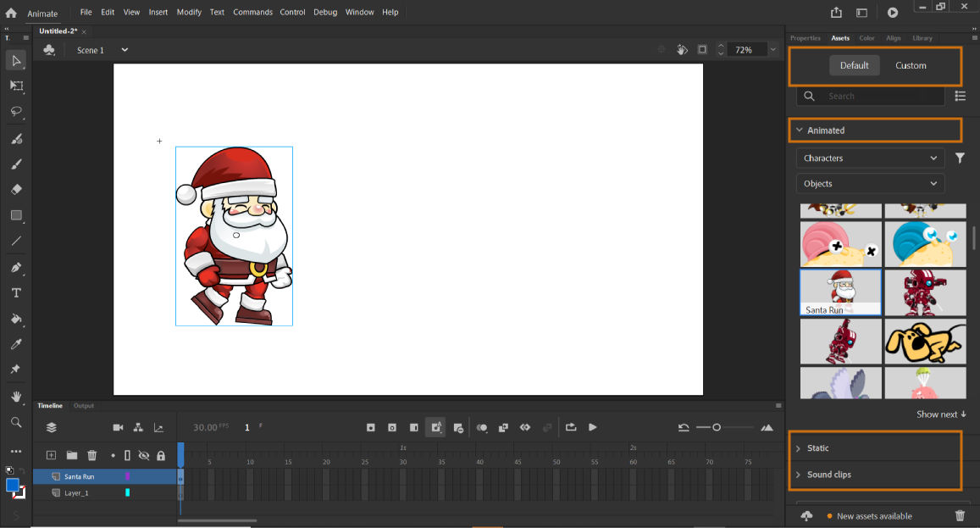The image size is (980, 528).
Task: Choose the Rectangle tool
Action: click(x=16, y=215)
